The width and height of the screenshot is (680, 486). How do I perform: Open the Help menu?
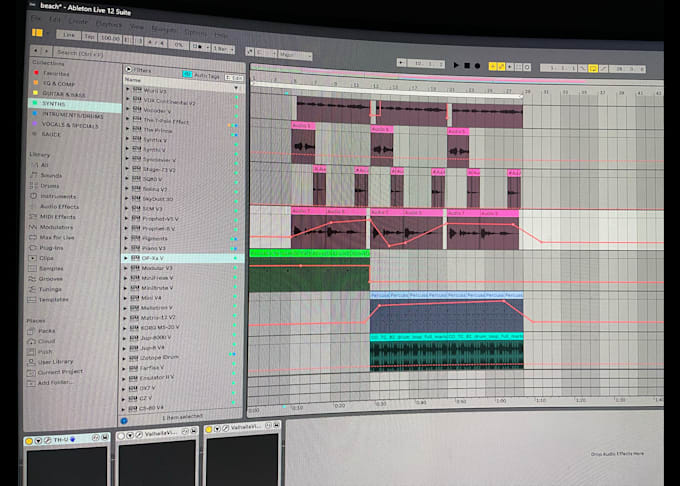pyautogui.click(x=221, y=35)
